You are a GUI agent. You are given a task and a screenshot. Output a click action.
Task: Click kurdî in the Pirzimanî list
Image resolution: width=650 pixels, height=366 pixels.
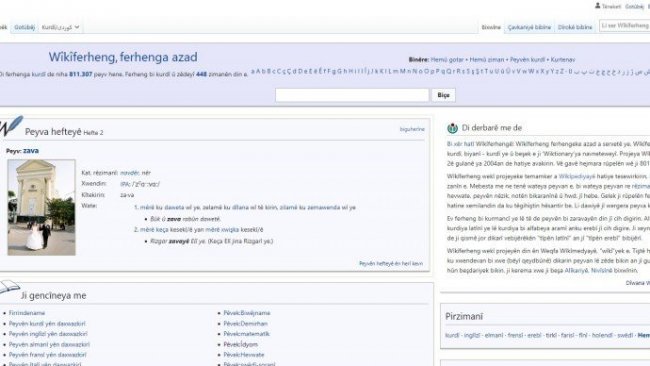click(452, 335)
